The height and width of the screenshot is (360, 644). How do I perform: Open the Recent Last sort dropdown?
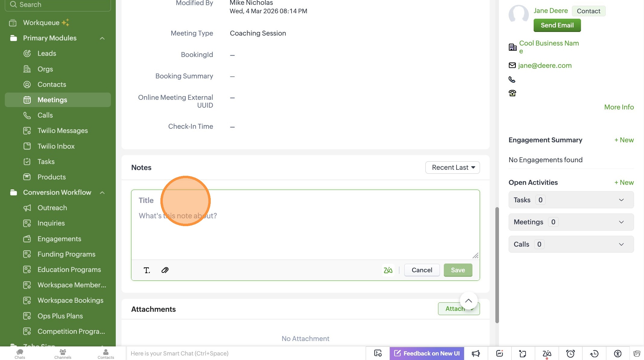[453, 168]
